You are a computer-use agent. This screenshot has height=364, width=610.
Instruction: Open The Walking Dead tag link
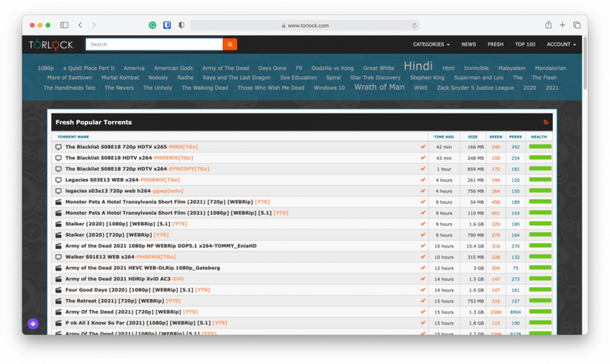(x=204, y=88)
